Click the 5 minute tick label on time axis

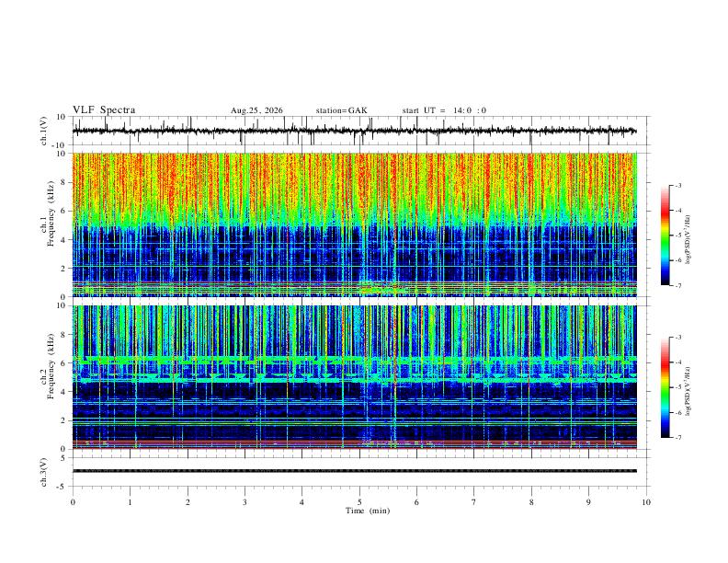359,502
